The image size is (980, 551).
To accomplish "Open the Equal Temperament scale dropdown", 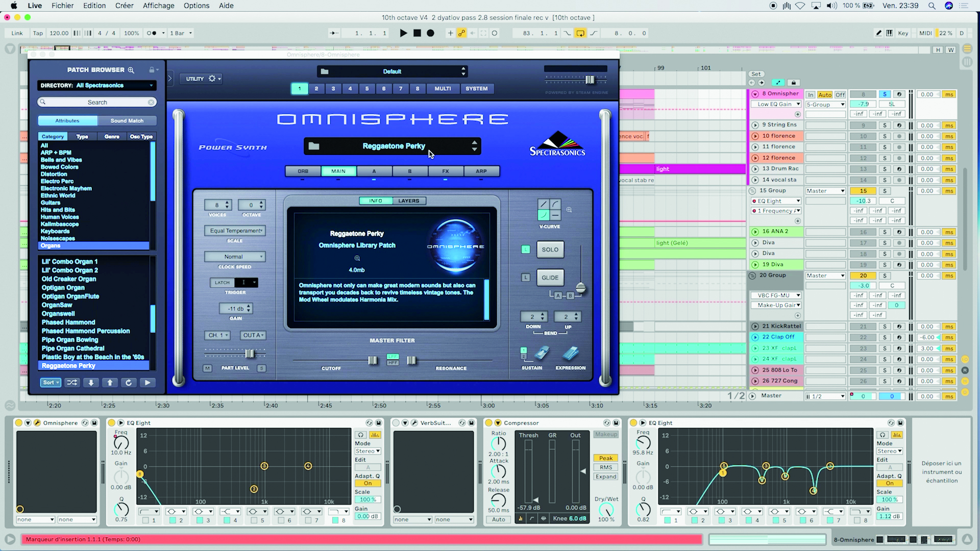I will coord(235,231).
